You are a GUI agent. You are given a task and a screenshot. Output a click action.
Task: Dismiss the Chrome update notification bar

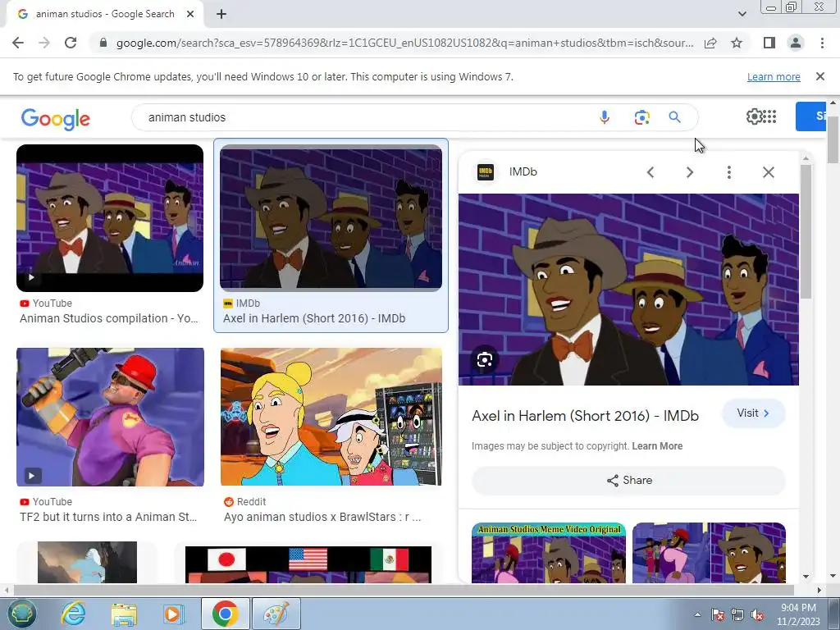pyautogui.click(x=819, y=76)
